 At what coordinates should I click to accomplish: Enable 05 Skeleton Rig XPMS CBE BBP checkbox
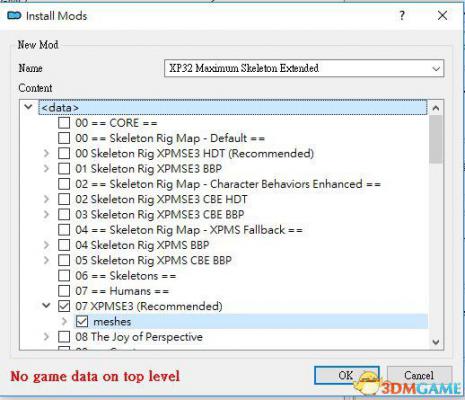click(64, 260)
